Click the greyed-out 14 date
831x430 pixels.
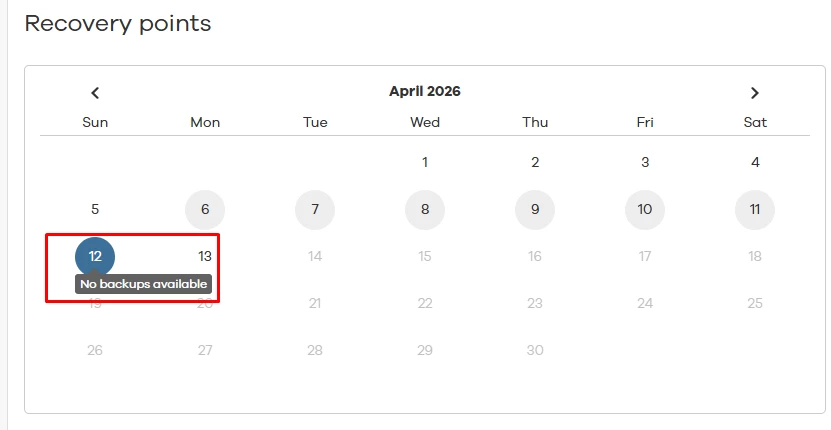tap(315, 256)
